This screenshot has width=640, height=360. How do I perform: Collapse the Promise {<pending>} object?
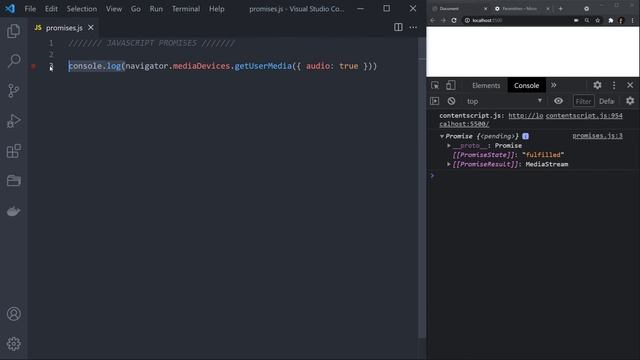[x=442, y=136]
